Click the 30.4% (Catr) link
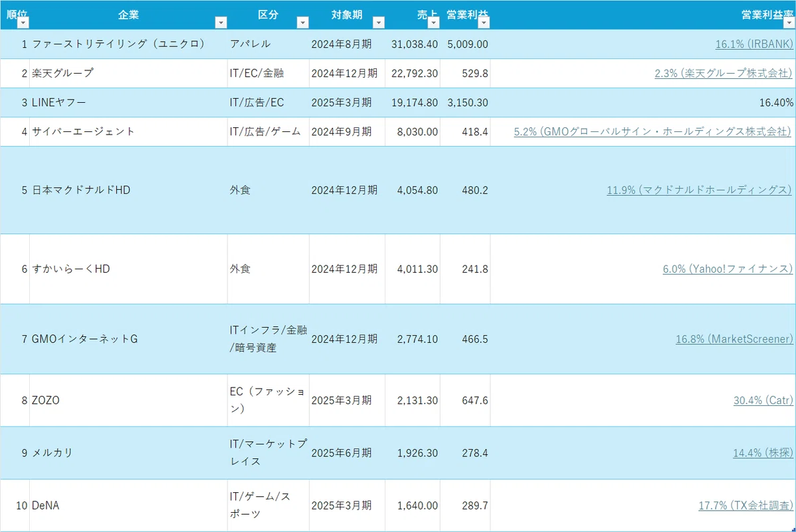Image resolution: width=796 pixels, height=532 pixels. coord(763,401)
